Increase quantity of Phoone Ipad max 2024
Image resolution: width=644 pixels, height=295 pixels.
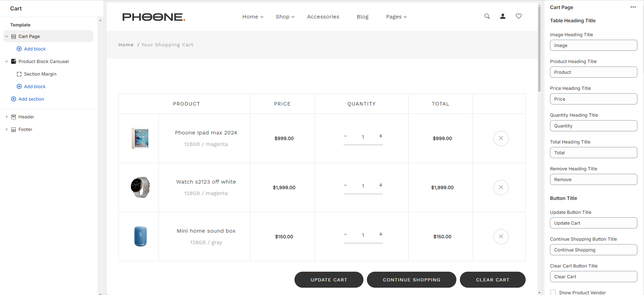click(x=381, y=136)
